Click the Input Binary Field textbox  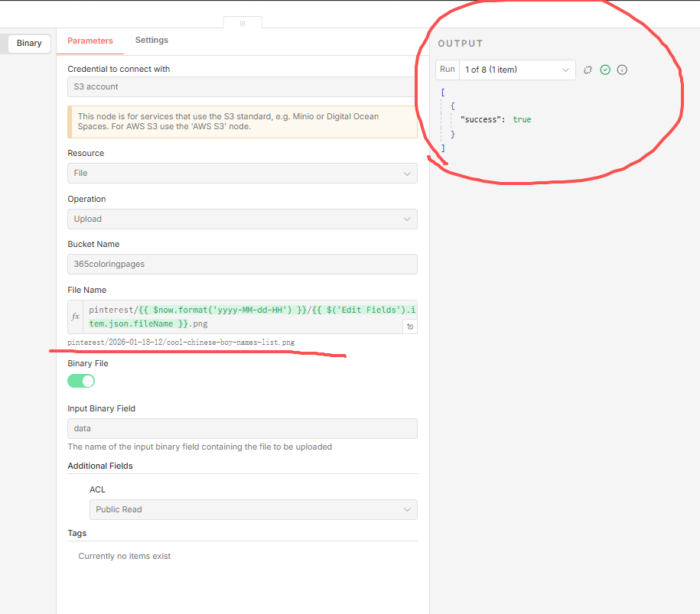242,428
